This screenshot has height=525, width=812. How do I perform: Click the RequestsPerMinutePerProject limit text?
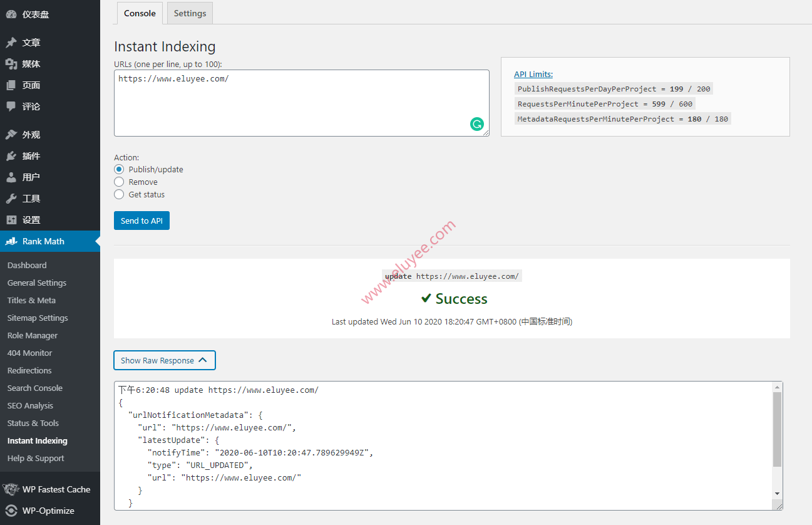pyautogui.click(x=605, y=104)
